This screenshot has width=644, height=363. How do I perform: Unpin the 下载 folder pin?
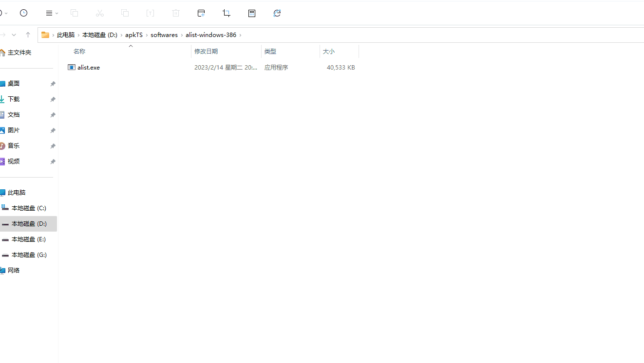[53, 99]
